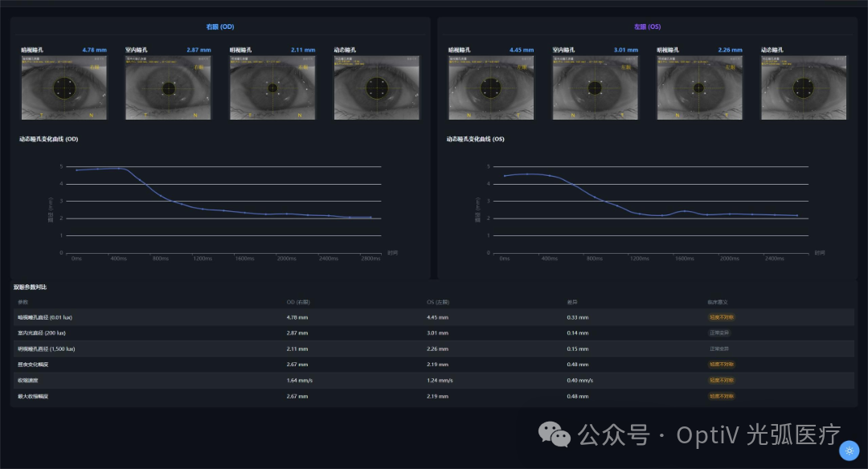Click the 4.78 mm right eye value
The width and height of the screenshot is (868, 469).
[94, 50]
